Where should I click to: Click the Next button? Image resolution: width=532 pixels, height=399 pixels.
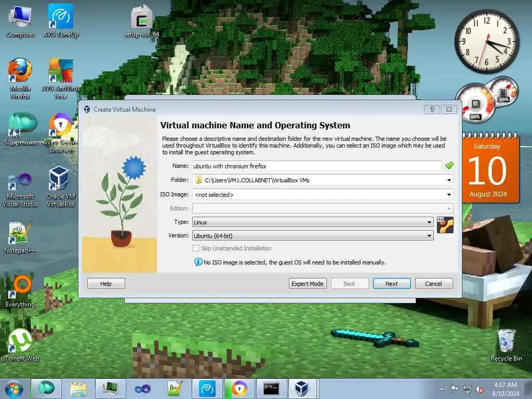coord(392,284)
